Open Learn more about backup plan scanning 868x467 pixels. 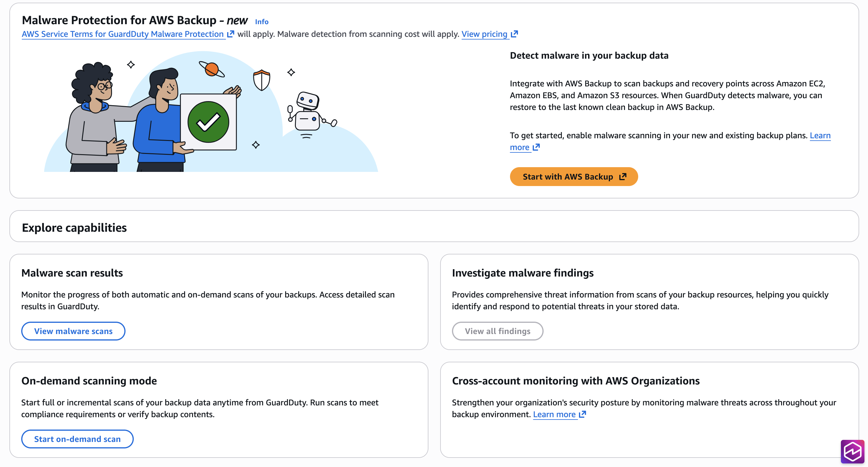point(820,136)
